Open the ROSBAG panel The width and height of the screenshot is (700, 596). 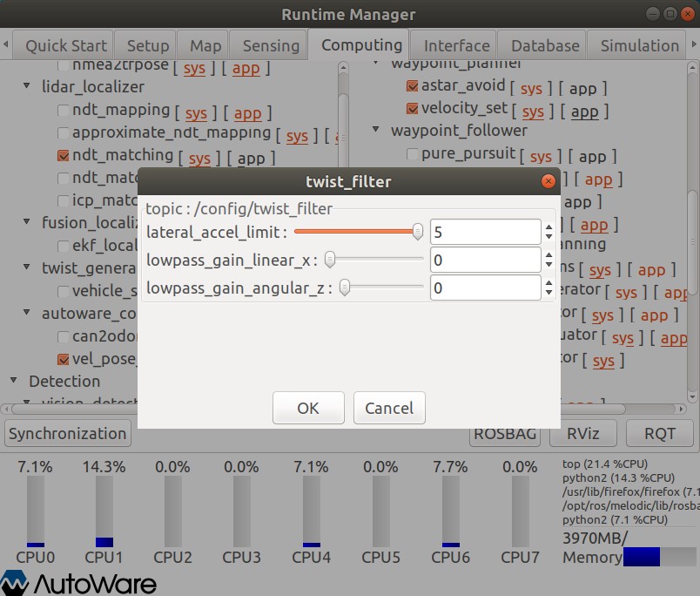tap(505, 433)
